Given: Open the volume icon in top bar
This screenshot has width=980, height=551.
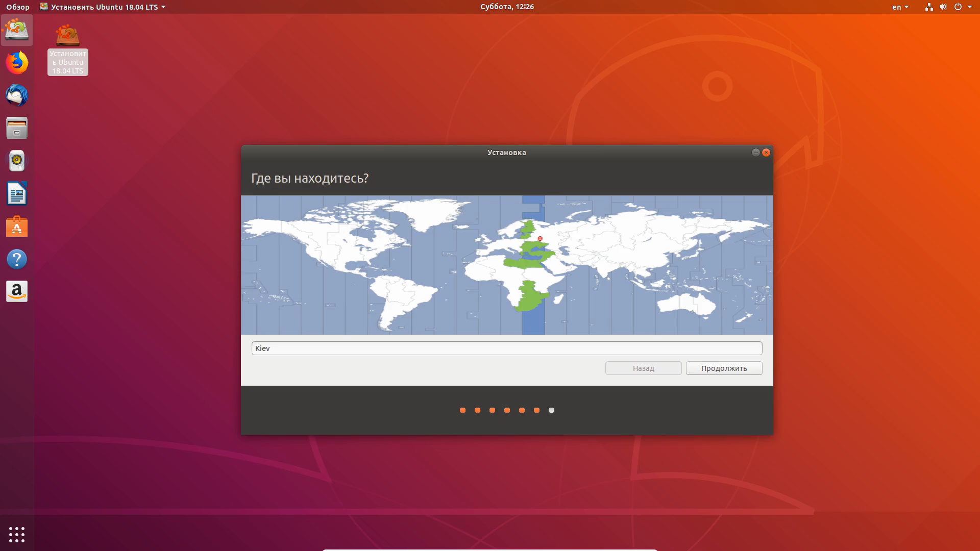Looking at the screenshot, I should click(x=943, y=7).
